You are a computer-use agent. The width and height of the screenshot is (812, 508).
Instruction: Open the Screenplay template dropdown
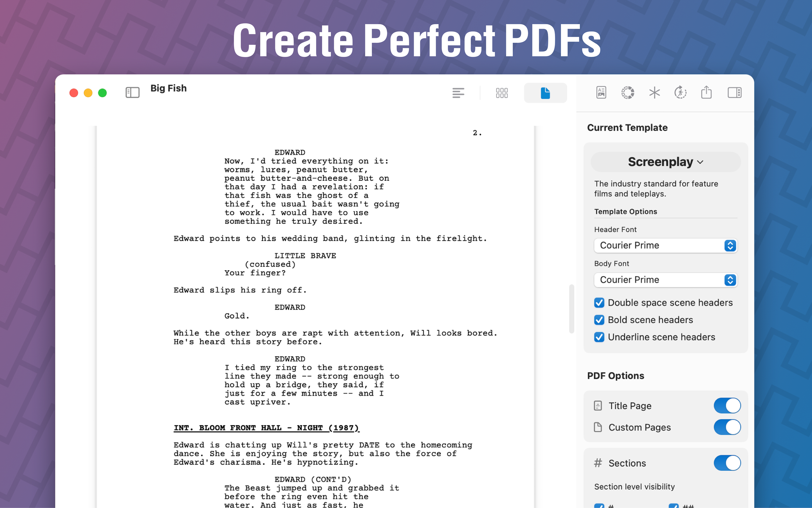point(666,162)
